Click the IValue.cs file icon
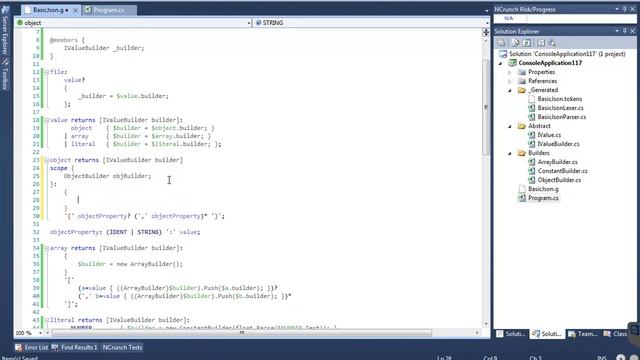The width and height of the screenshot is (640, 360). pyautogui.click(x=531, y=135)
